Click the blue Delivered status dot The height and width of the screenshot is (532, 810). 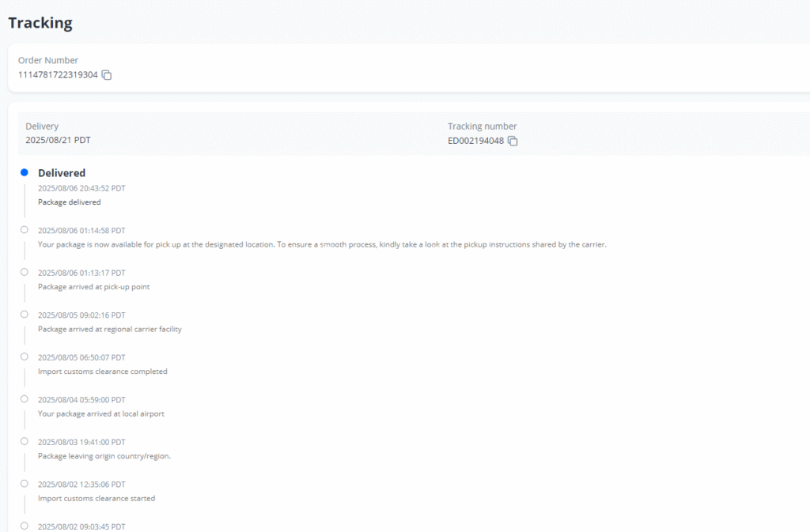click(x=25, y=172)
